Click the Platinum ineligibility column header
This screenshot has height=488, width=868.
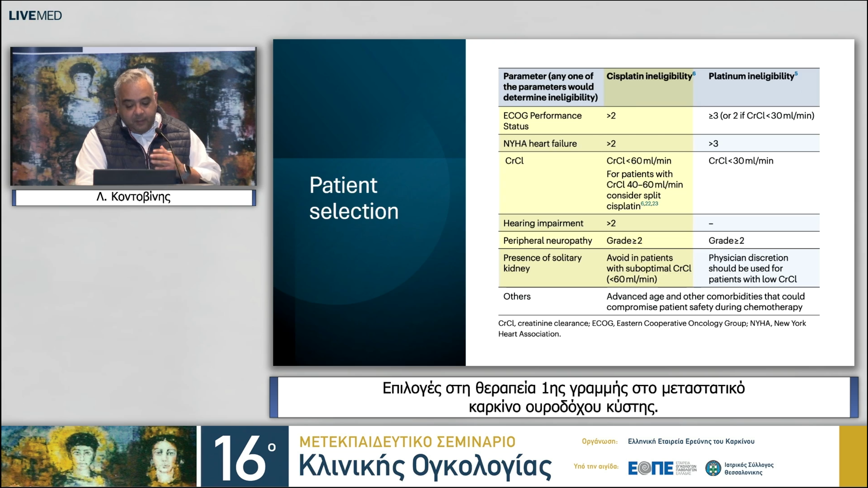point(751,76)
